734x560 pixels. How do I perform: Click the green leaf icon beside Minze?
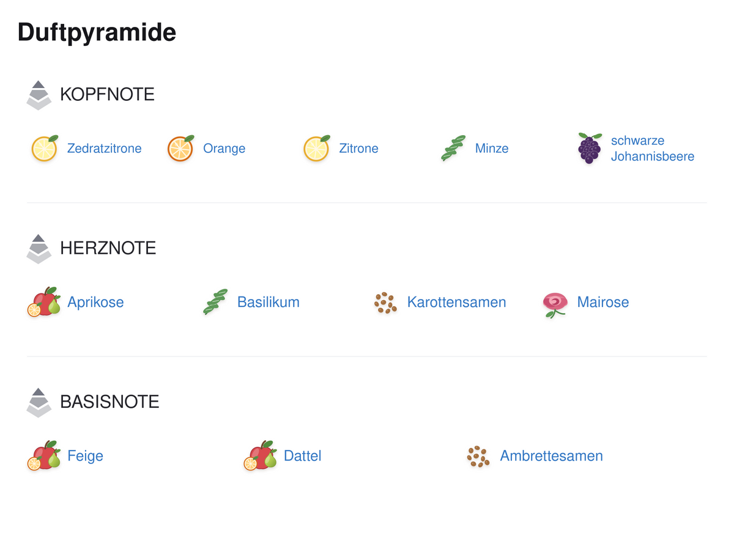click(453, 149)
